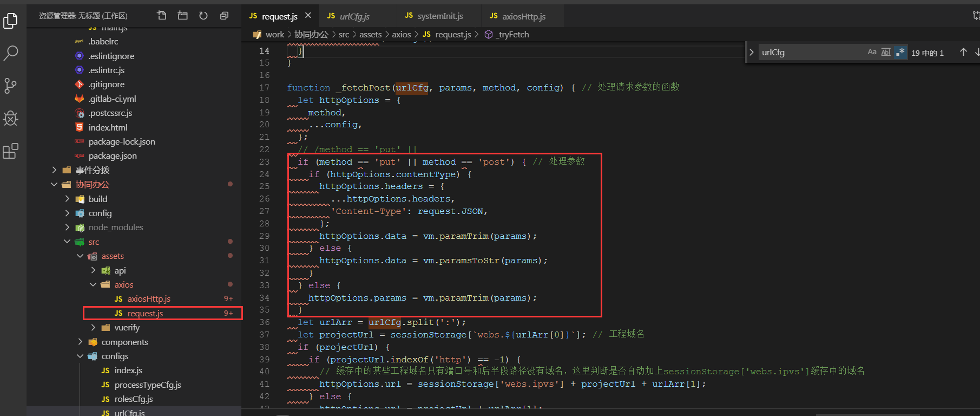Open the Extensions view
Image resolution: width=980 pixels, height=416 pixels.
click(x=11, y=151)
